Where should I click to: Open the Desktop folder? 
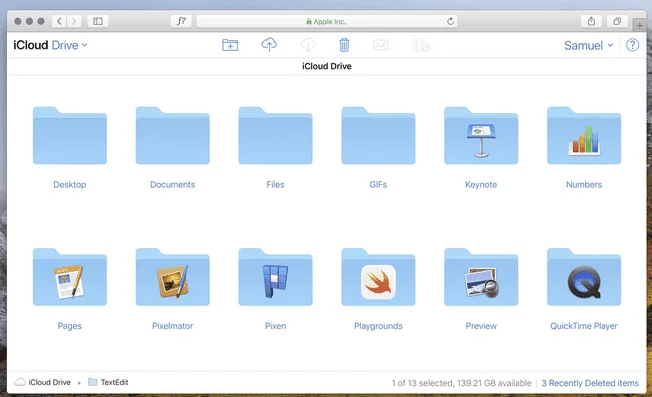point(70,136)
